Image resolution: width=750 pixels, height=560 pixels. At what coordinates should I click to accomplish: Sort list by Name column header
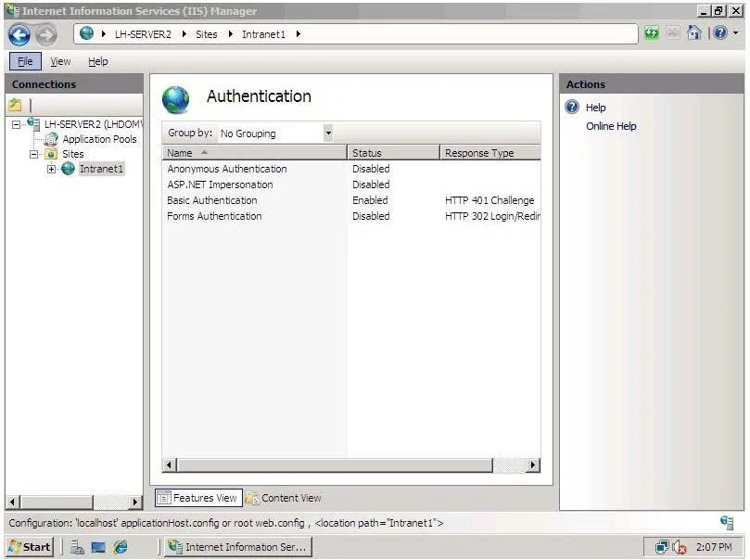[x=254, y=153]
